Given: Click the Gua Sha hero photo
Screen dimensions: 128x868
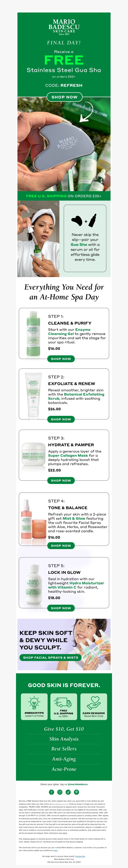Looking at the screenshot, I should [x=64, y=144].
